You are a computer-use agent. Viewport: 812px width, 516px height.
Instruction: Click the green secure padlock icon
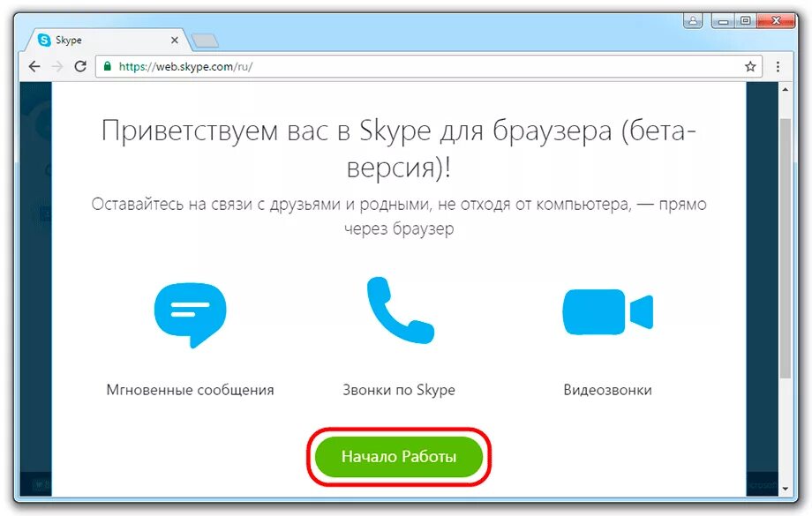[107, 66]
